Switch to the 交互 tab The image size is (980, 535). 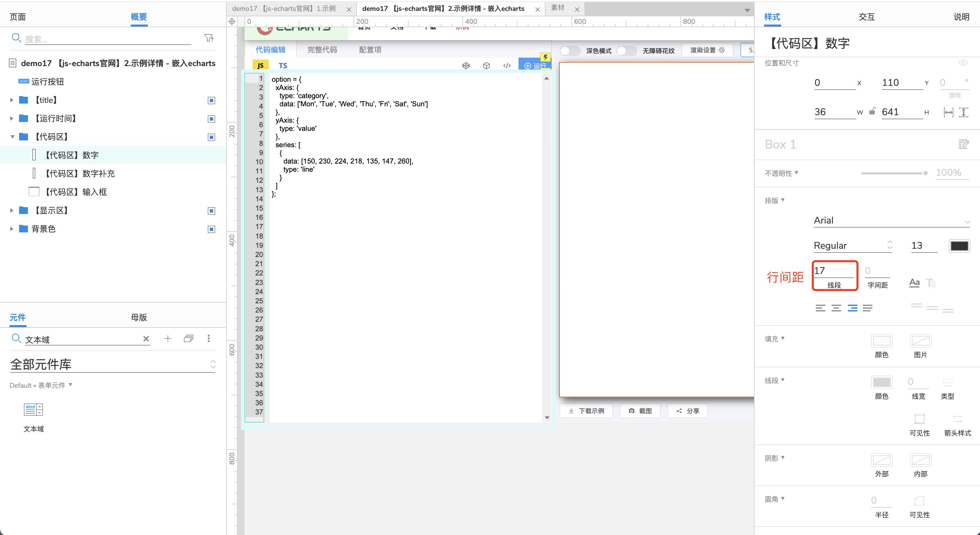(866, 17)
